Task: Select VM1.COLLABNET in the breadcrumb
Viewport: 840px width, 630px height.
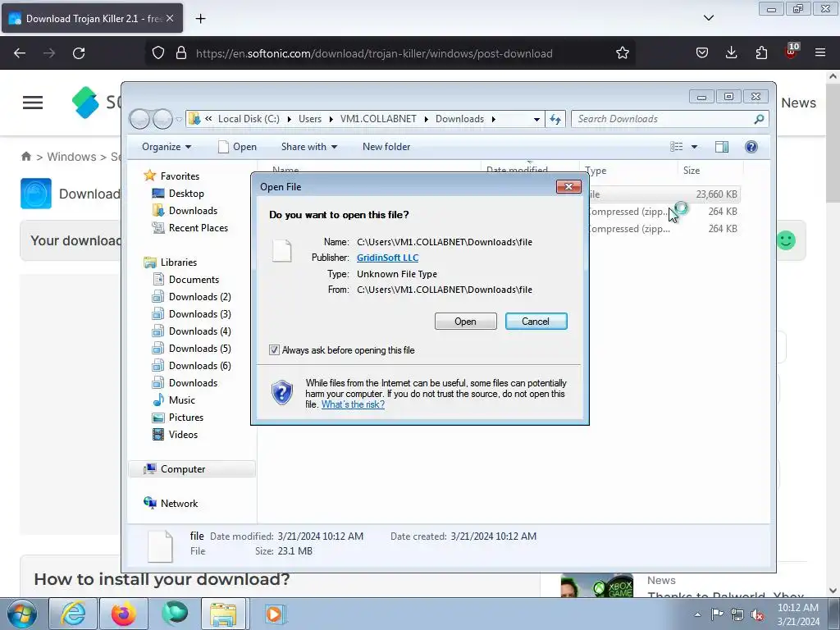Action: tap(378, 119)
